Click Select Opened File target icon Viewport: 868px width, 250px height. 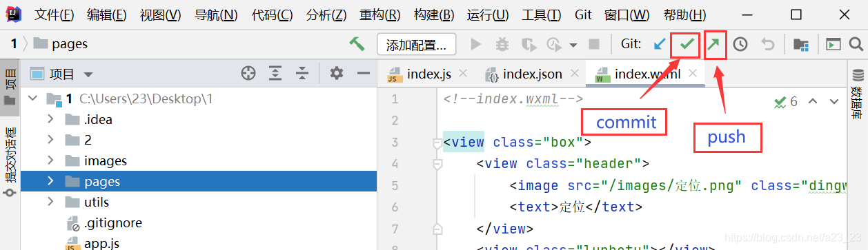click(248, 73)
